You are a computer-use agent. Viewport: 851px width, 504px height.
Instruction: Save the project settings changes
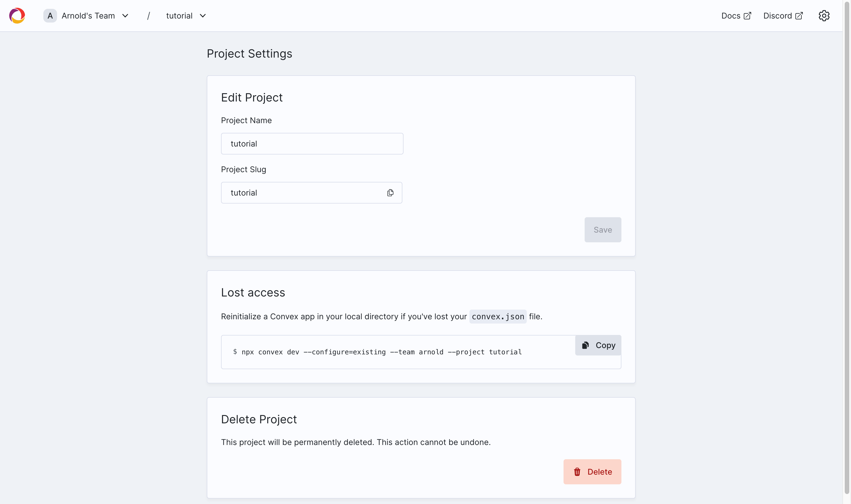click(x=603, y=229)
